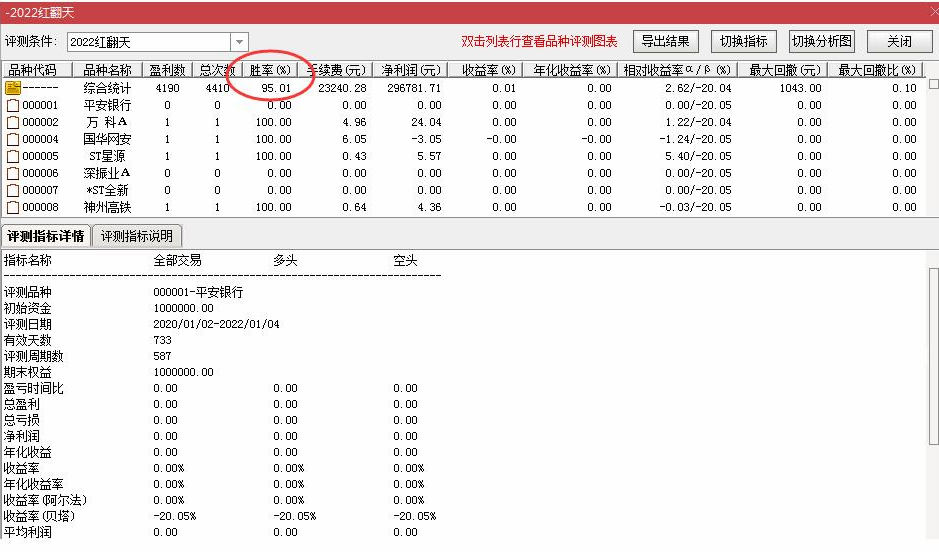Viewport: 939px width, 552px height.
Task: Click the 2020/01/02-2022/01/04 date range
Action: (216, 324)
